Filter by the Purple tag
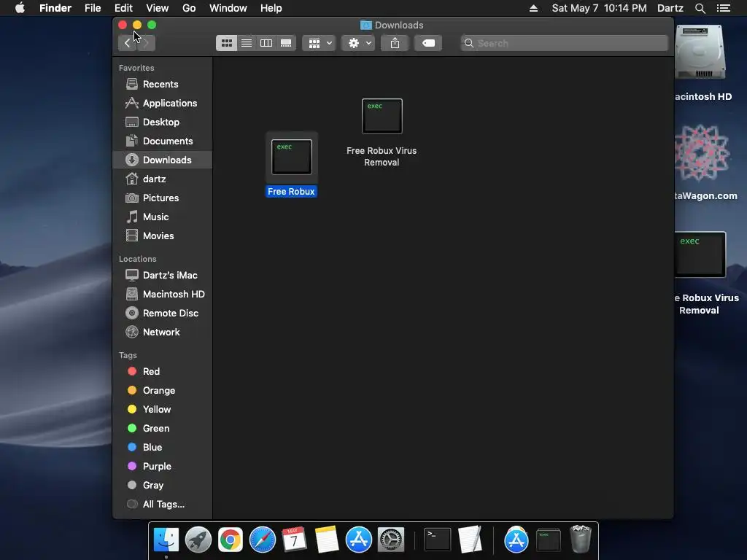This screenshot has width=747, height=560. click(x=163, y=466)
